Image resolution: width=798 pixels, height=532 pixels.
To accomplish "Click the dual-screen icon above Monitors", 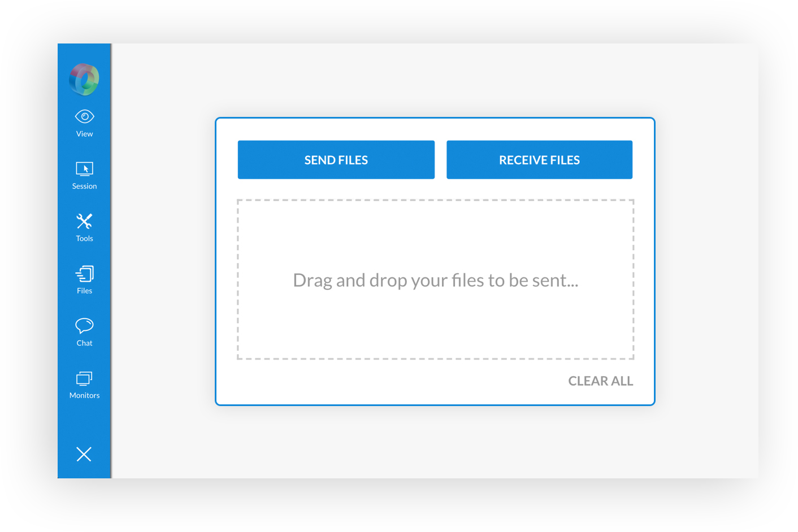I will (84, 378).
